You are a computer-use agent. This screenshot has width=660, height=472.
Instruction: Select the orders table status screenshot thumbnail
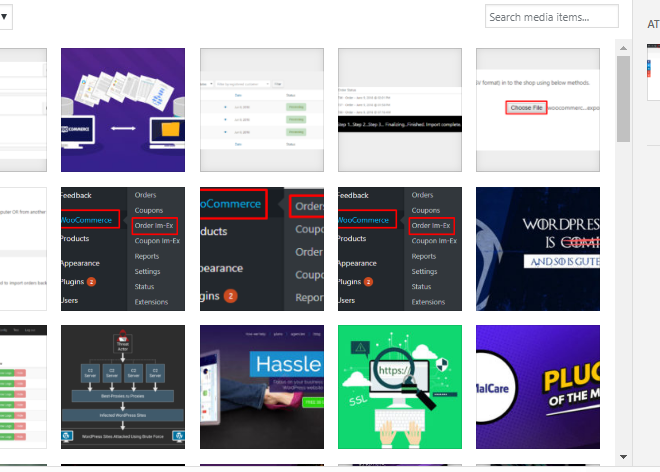262,110
